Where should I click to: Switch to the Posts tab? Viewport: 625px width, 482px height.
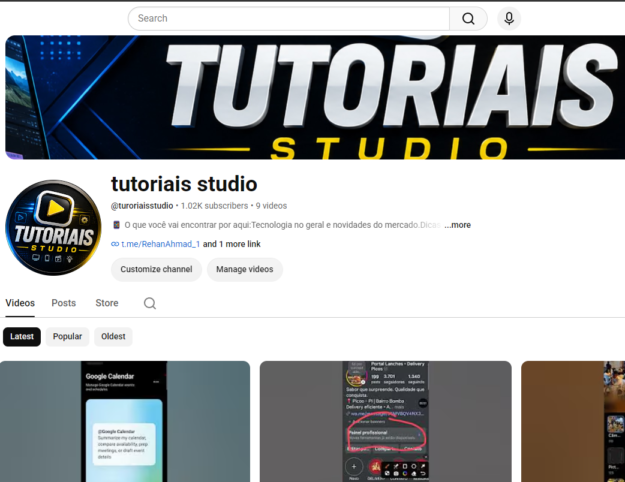click(x=63, y=303)
